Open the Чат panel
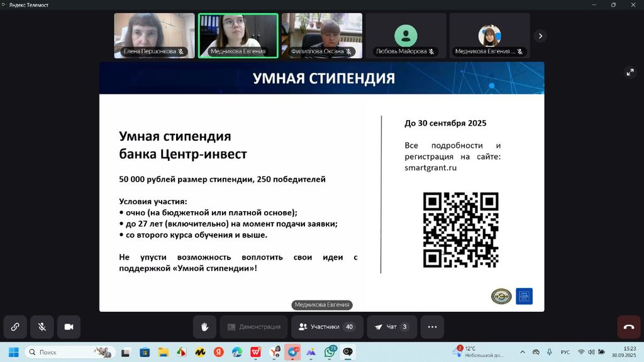 (392, 327)
